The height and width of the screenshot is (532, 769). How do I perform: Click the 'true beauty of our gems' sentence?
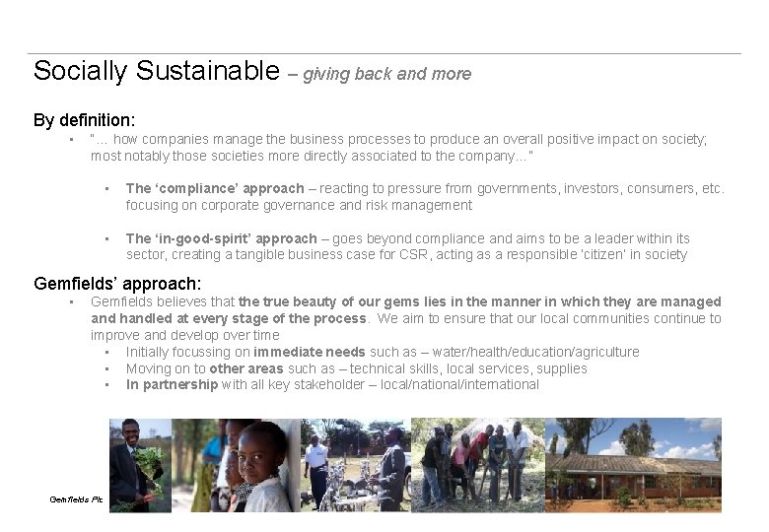click(405, 301)
